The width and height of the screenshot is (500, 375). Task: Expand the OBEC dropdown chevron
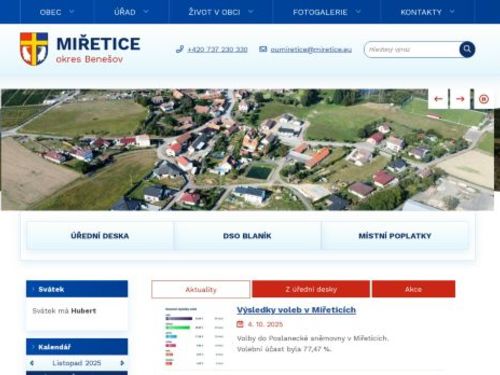click(x=71, y=12)
